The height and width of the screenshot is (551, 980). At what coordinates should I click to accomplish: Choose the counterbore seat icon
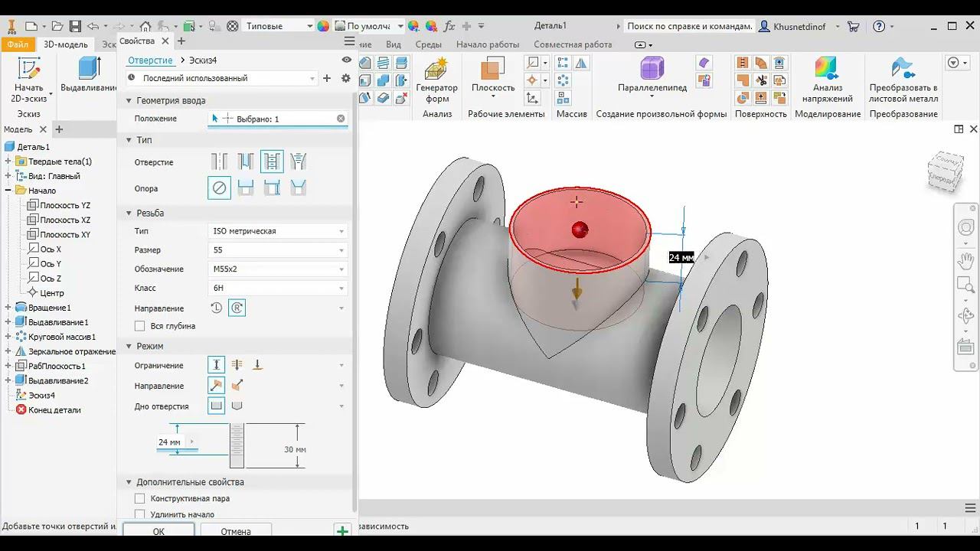pos(246,187)
